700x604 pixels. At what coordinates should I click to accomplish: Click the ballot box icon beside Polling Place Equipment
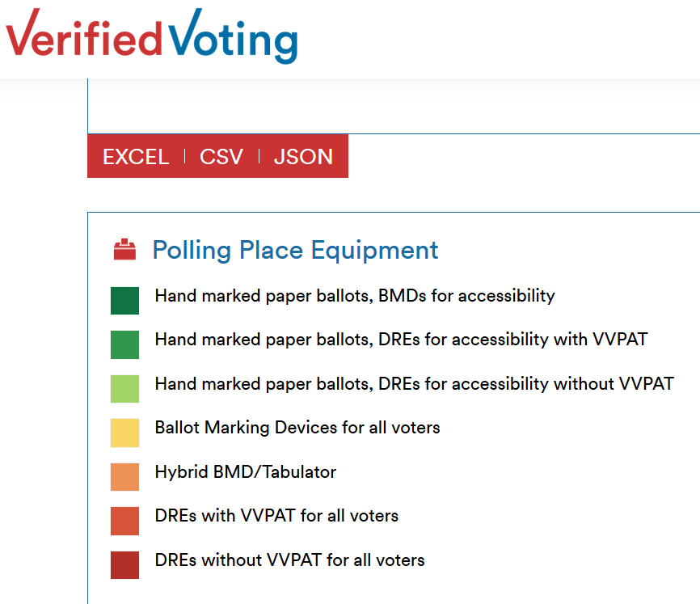click(x=124, y=250)
